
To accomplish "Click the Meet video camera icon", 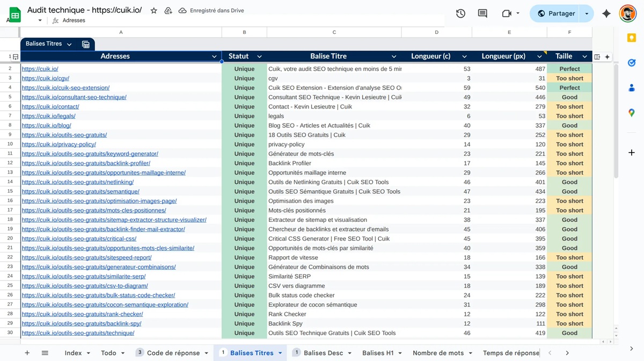I will (507, 13).
